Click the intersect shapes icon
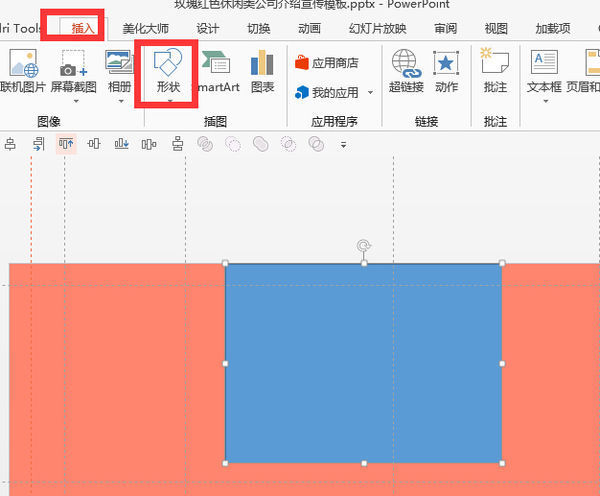This screenshot has height=496, width=600. 289,144
